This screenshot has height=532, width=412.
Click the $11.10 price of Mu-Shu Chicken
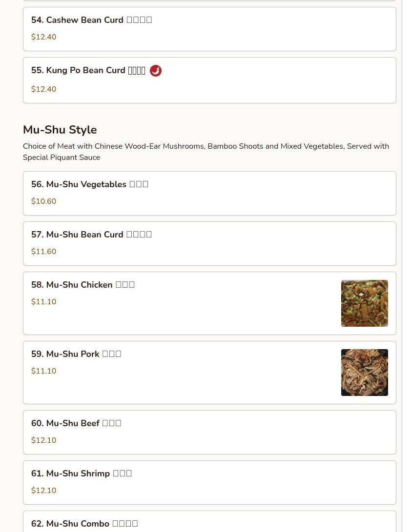pos(44,302)
